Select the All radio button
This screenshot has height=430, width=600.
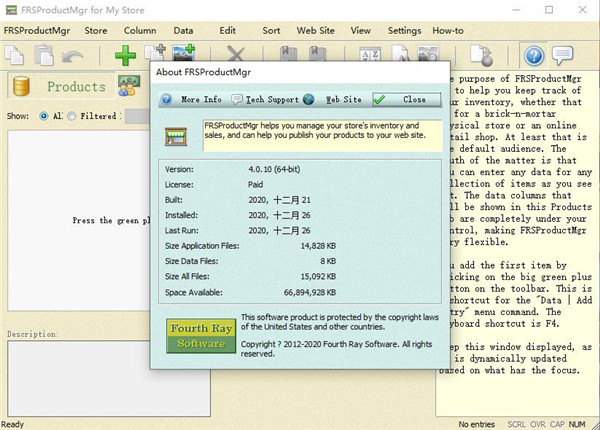pyautogui.click(x=44, y=116)
